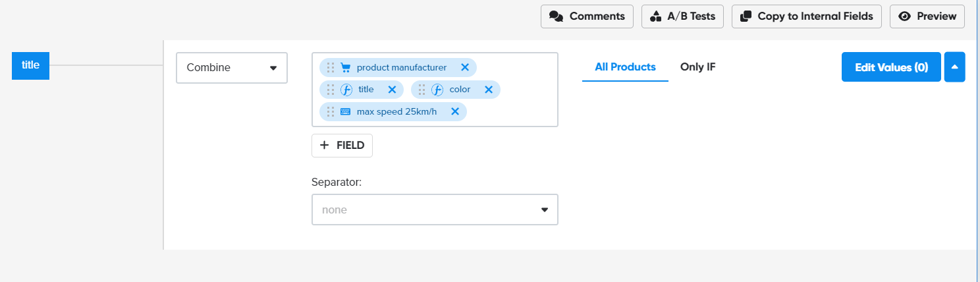Select the All Products tab
This screenshot has width=980, height=282.
point(625,67)
